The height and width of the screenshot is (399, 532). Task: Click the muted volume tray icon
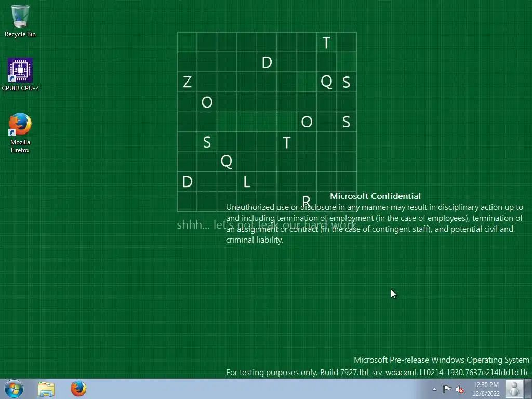[460, 389]
